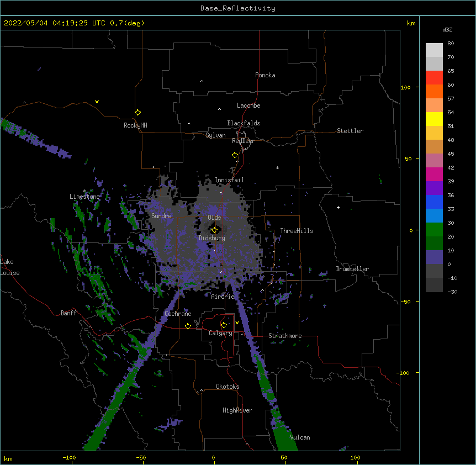Image resolution: width=476 pixels, height=465 pixels.
Task: Click the yellow V marker northwest of RockyMH
Action: point(97,102)
